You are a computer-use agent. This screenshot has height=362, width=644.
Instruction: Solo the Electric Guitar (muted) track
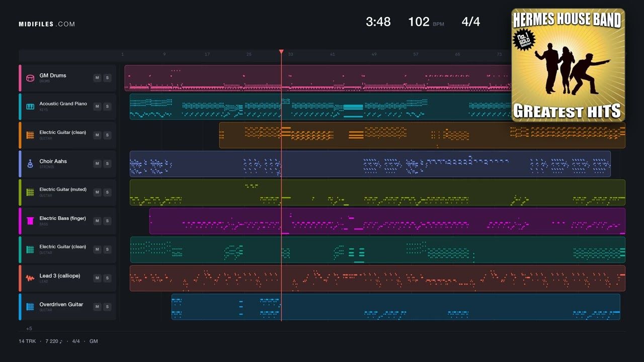pyautogui.click(x=107, y=192)
